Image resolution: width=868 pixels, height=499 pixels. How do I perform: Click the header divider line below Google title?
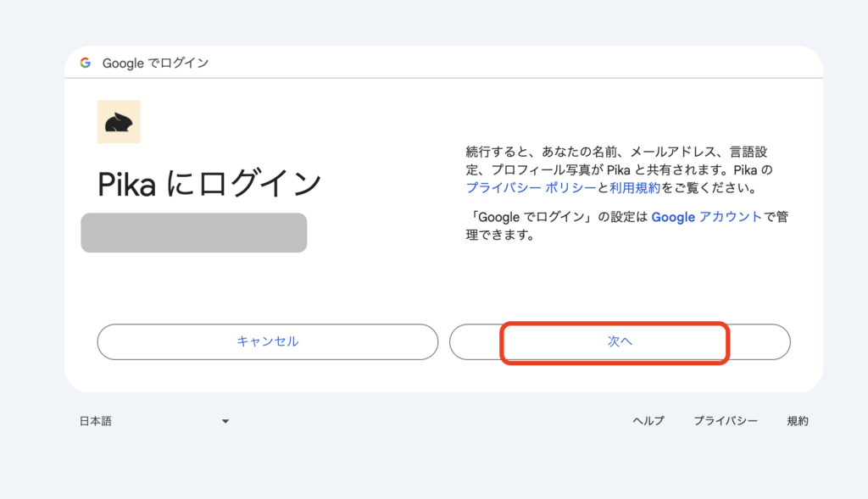point(443,79)
